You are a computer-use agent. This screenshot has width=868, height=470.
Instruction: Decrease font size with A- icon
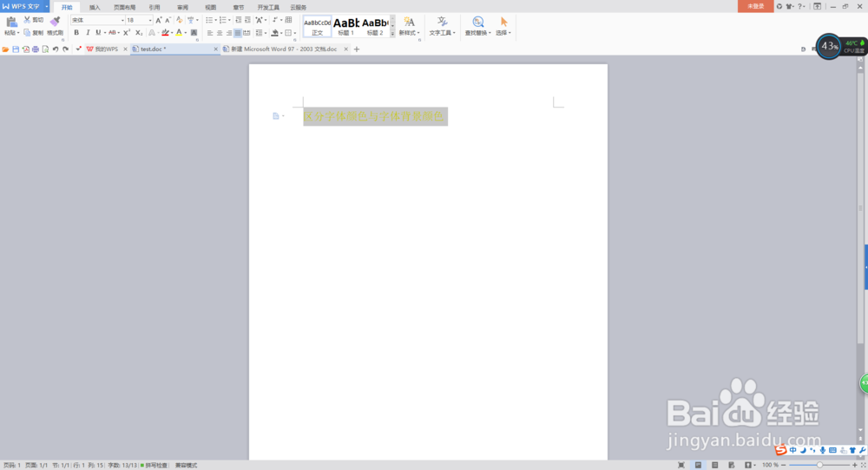pyautogui.click(x=168, y=20)
